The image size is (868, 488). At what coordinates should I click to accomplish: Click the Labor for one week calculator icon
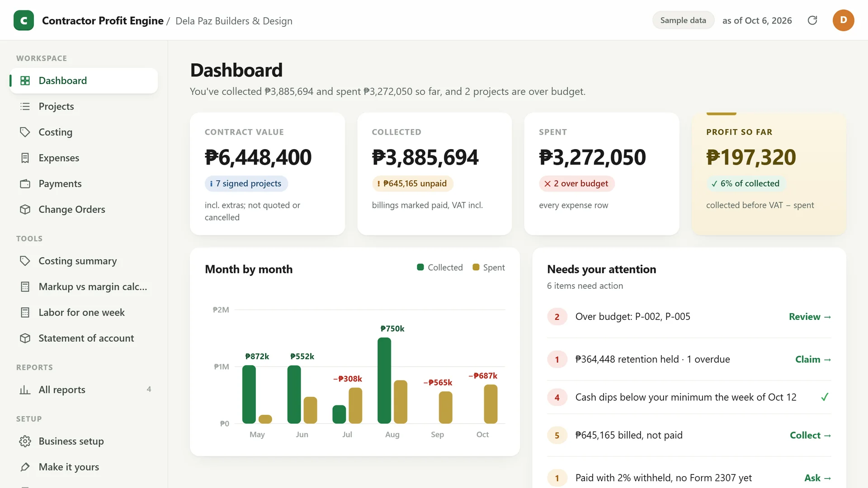(x=25, y=312)
